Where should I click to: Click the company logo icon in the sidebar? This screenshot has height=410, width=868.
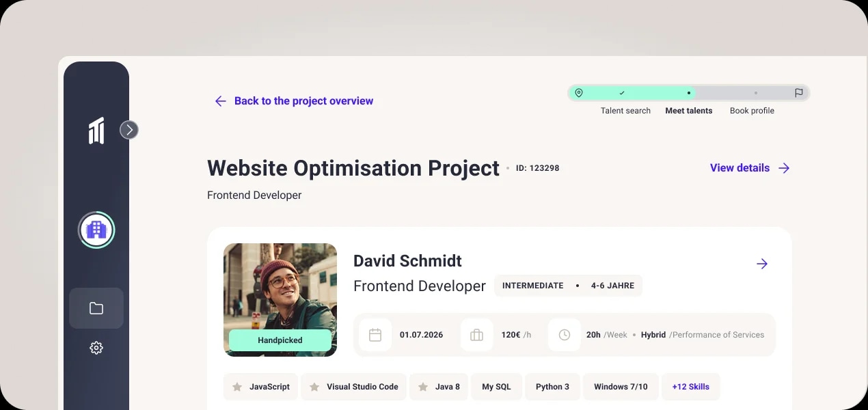[x=96, y=130]
